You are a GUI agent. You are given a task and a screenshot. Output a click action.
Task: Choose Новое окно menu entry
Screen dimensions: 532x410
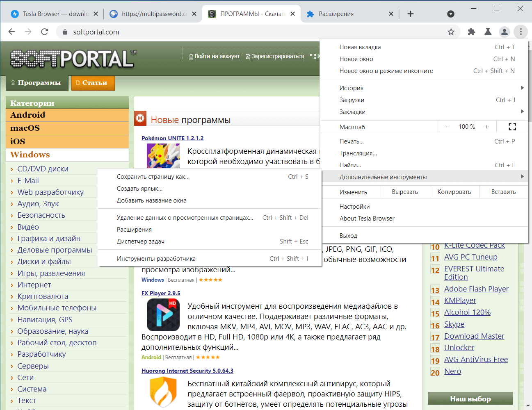424,59
